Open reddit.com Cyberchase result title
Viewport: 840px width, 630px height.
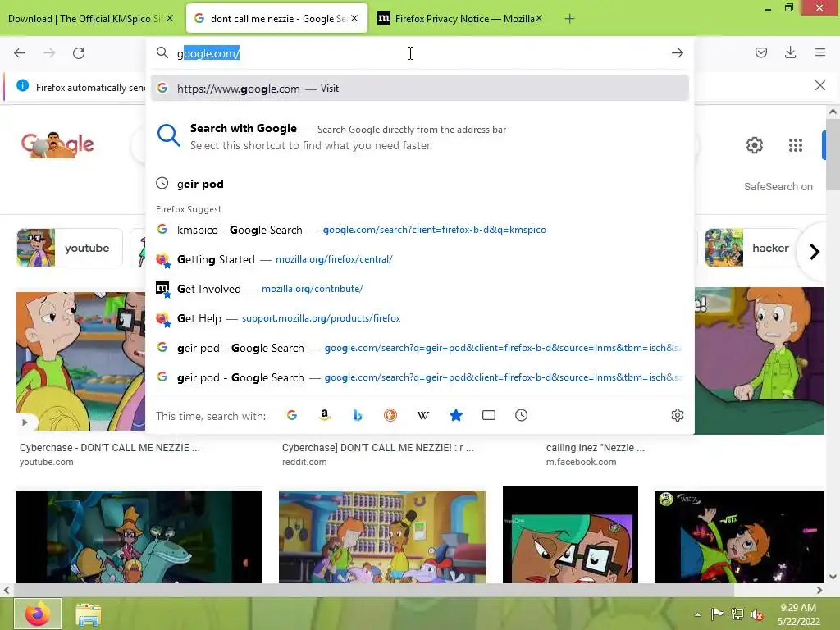tap(377, 448)
